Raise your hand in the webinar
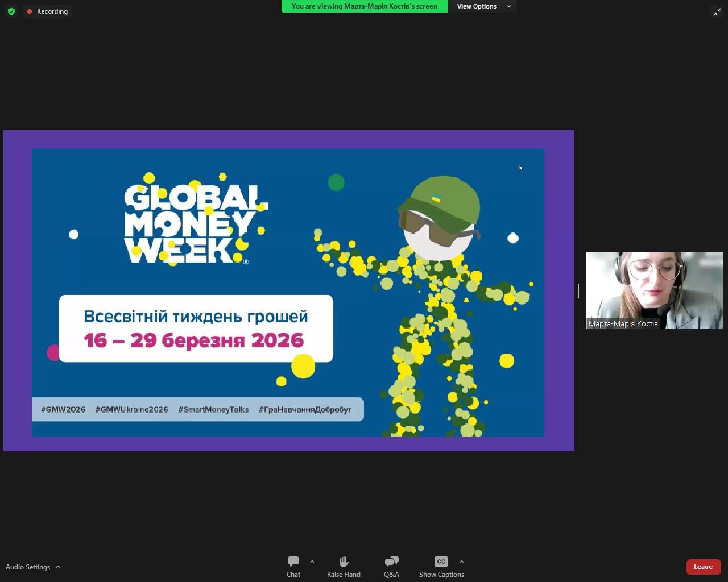728x582 pixels. click(x=344, y=567)
